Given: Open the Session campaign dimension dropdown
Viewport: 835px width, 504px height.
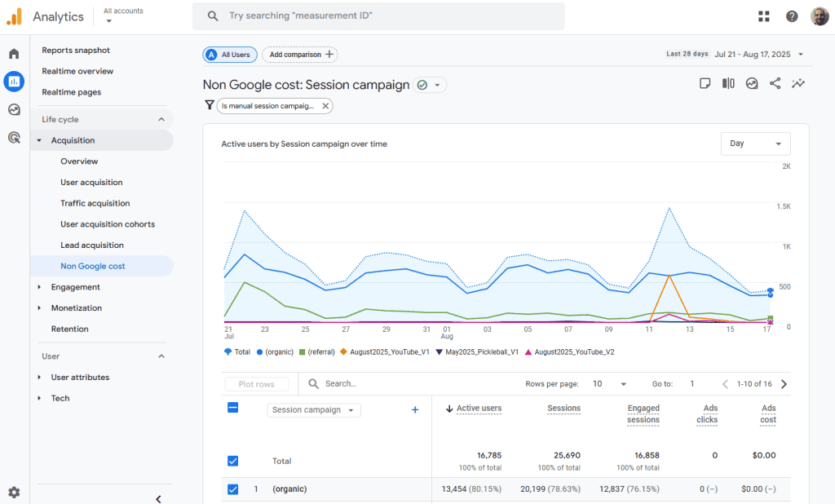Looking at the screenshot, I should tap(314, 410).
